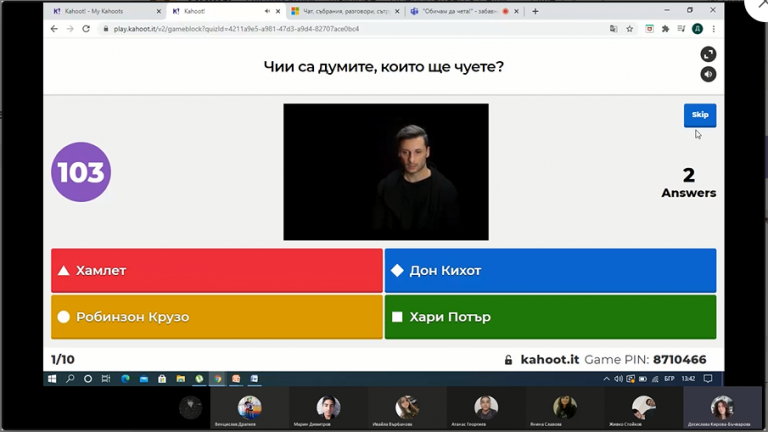The width and height of the screenshot is (768, 432).
Task: Click the question video thumbnail
Action: (386, 172)
